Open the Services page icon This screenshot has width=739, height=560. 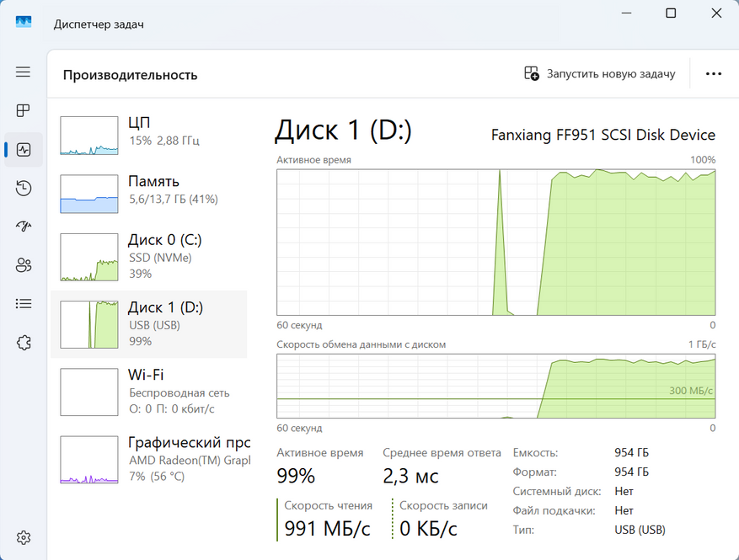[x=23, y=343]
